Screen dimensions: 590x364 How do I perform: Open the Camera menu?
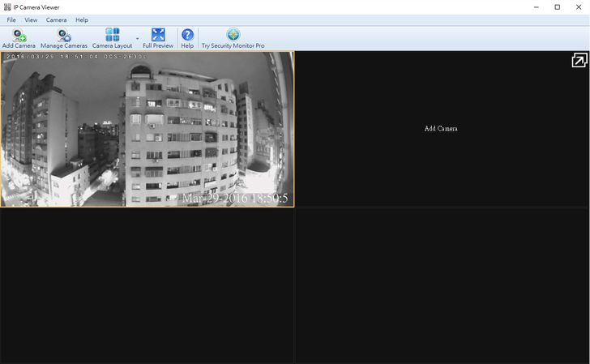click(56, 20)
